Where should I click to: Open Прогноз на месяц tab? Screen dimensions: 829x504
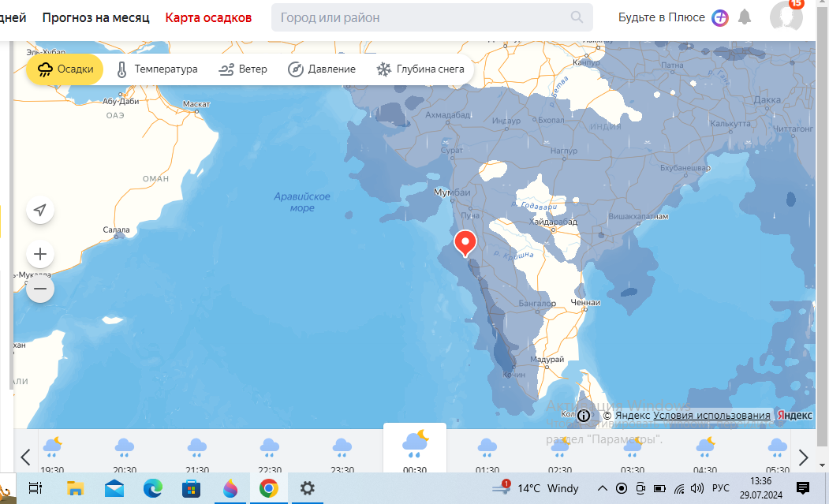pyautogui.click(x=95, y=17)
